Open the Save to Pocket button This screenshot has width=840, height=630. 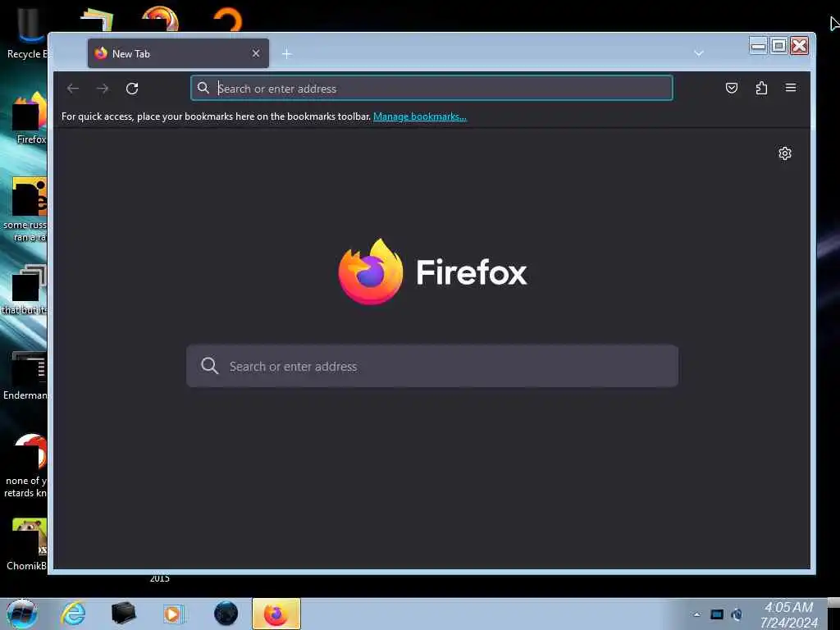click(731, 88)
